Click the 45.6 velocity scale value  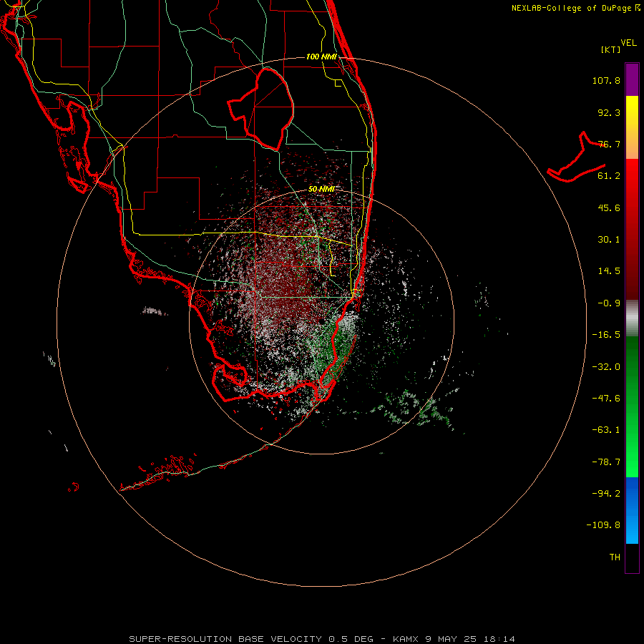609,208
